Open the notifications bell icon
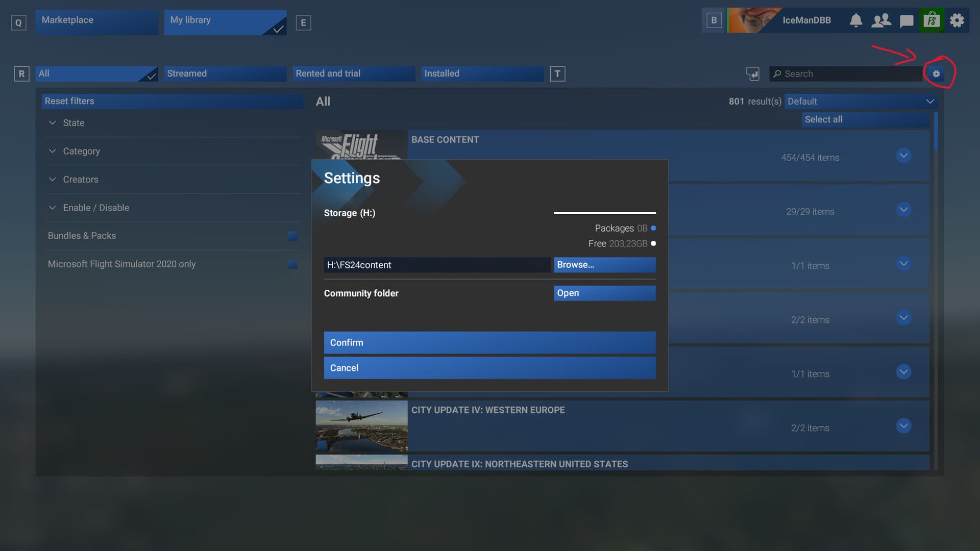 856,20
